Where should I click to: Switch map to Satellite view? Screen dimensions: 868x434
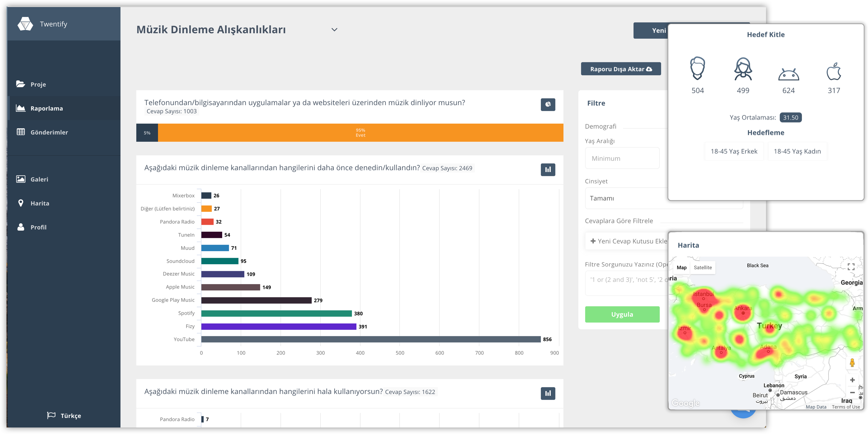click(x=702, y=267)
